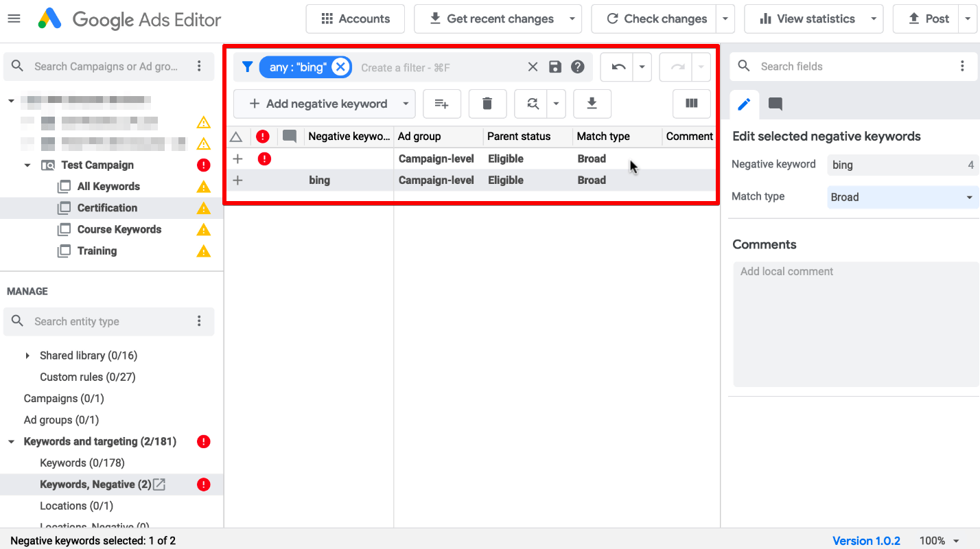Screen dimensions: 980x549
Task: Select Ad groups (0/1) entity type
Action: 61,420
